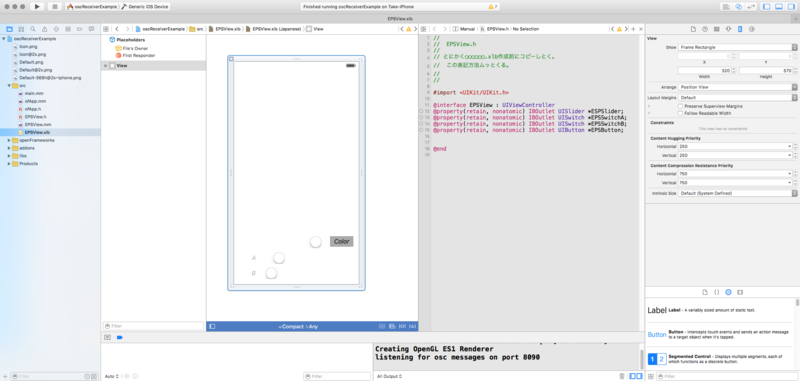Expand openFrameworks folder
The height and width of the screenshot is (381, 800).
coord(9,140)
